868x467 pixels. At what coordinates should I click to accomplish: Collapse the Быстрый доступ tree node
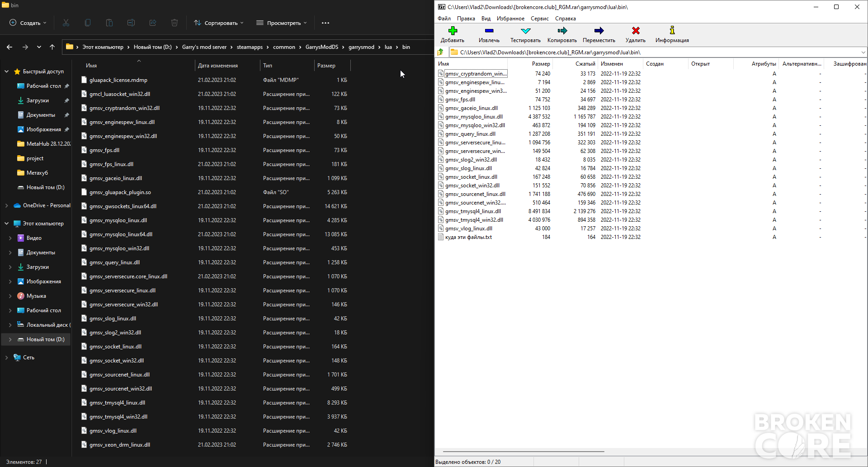click(6, 71)
